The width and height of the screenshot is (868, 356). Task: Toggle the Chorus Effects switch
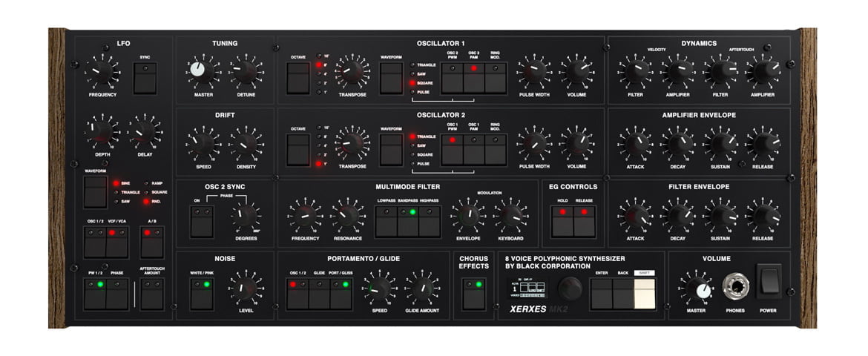coord(474,294)
